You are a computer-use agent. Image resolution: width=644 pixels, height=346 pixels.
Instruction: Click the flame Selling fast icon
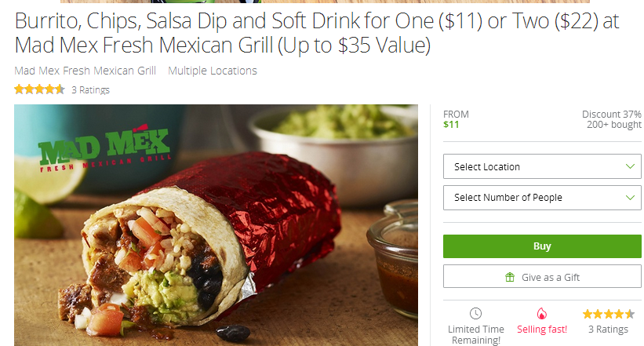click(x=542, y=314)
